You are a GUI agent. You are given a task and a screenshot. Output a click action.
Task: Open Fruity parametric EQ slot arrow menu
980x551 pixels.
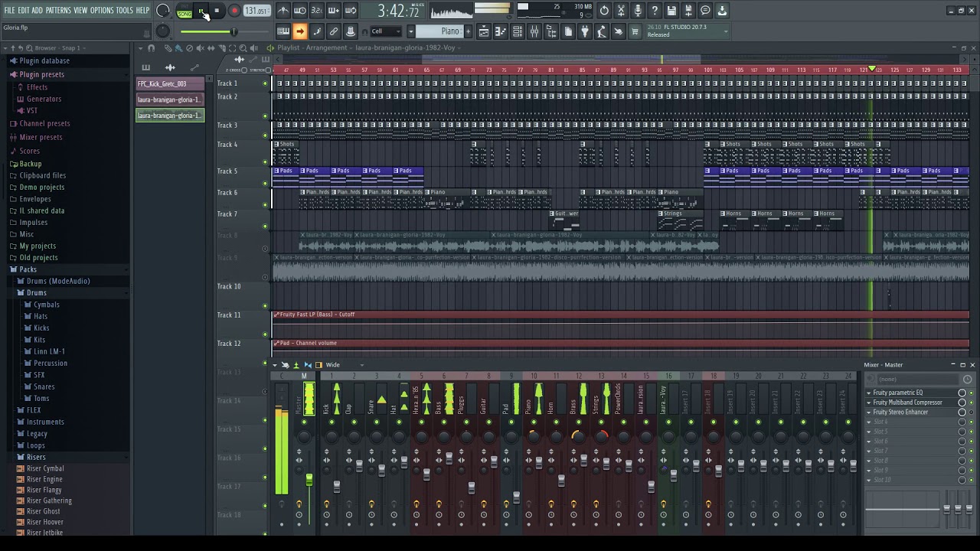pyautogui.click(x=869, y=393)
